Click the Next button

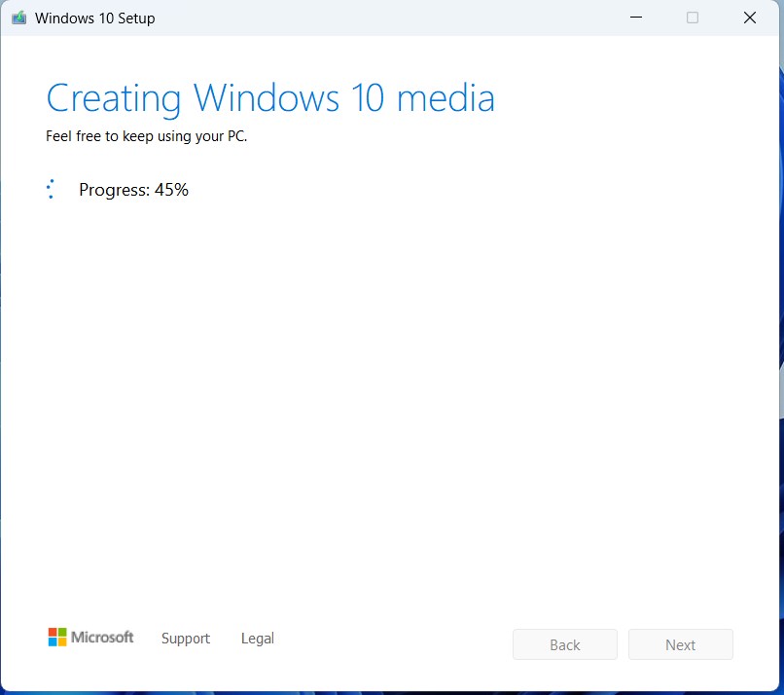coord(681,644)
